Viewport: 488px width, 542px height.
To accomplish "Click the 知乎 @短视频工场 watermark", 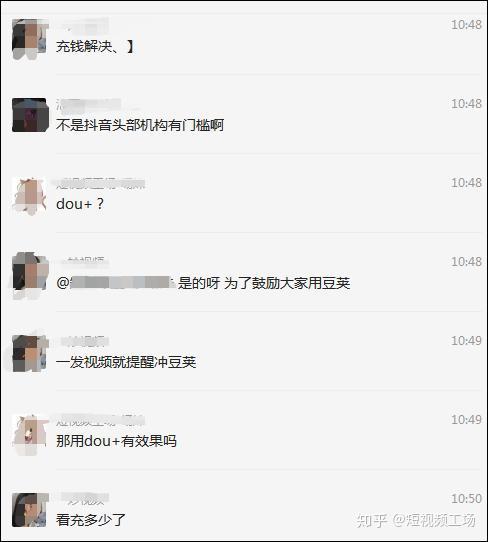I will coord(416,520).
